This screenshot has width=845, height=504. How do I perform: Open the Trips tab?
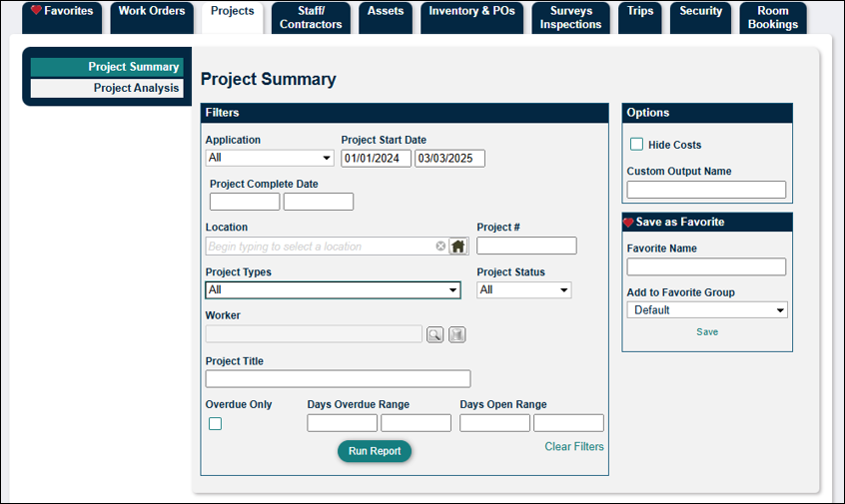coord(639,17)
